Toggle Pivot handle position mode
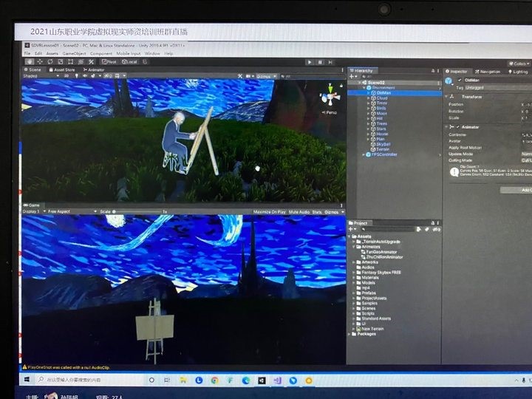The height and width of the screenshot is (399, 532). 109,61
